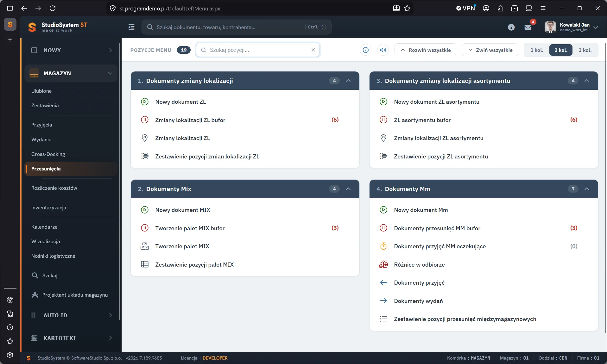The height and width of the screenshot is (364, 607).
Task: Click the circled info icon beside search
Action: (365, 50)
